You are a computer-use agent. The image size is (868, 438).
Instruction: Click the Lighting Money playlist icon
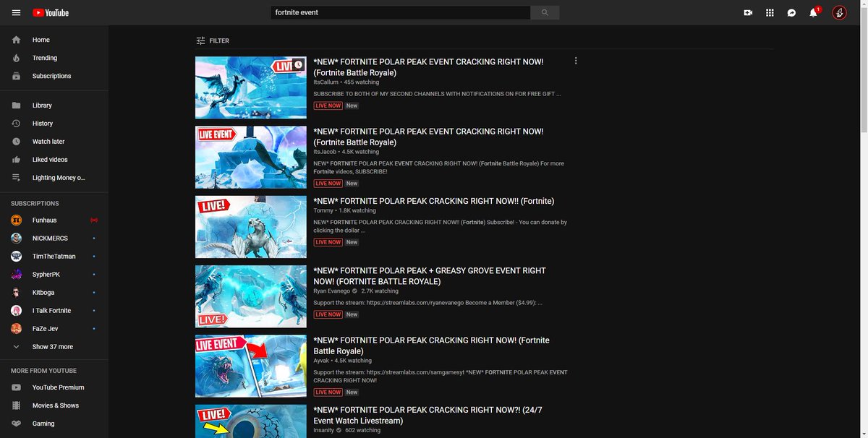(16, 178)
